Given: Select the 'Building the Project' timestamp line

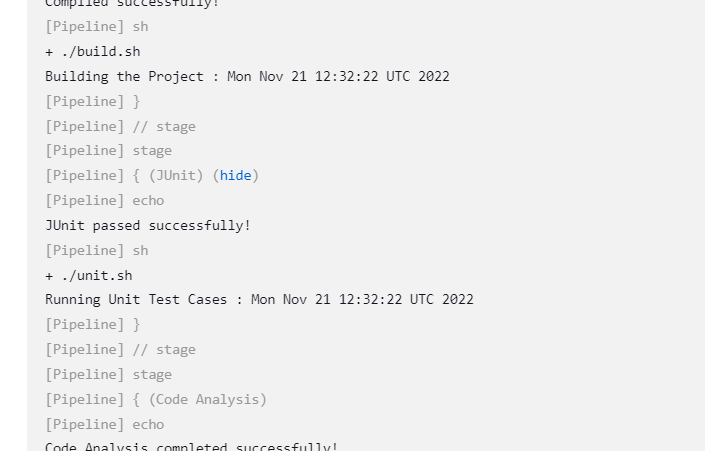Looking at the screenshot, I should (x=247, y=76).
